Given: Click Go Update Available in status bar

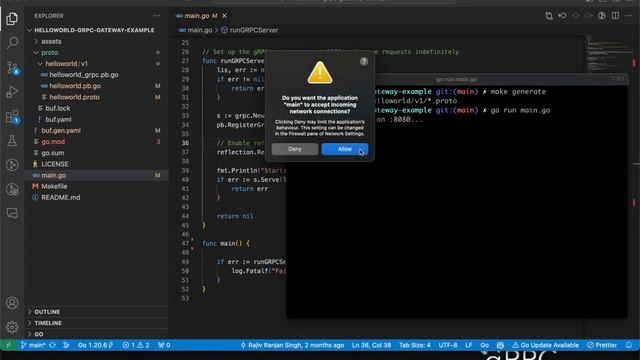Looking at the screenshot, I should point(545,345).
